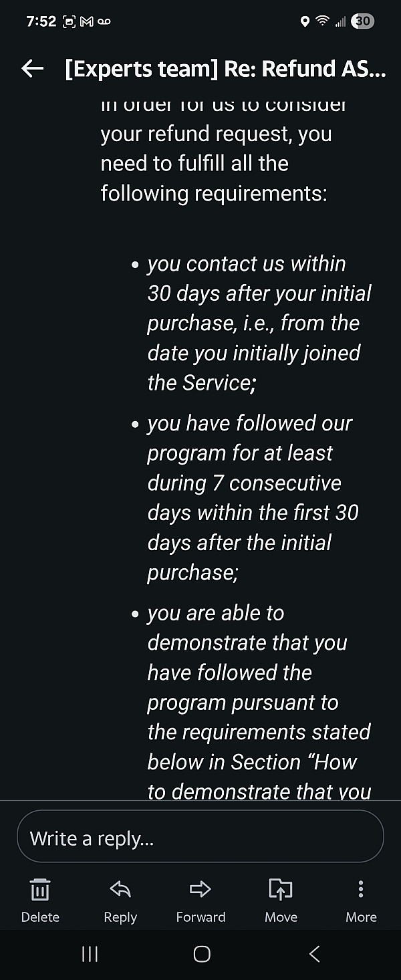Tap the Android recent apps button
The width and height of the screenshot is (401, 980).
tap(90, 954)
